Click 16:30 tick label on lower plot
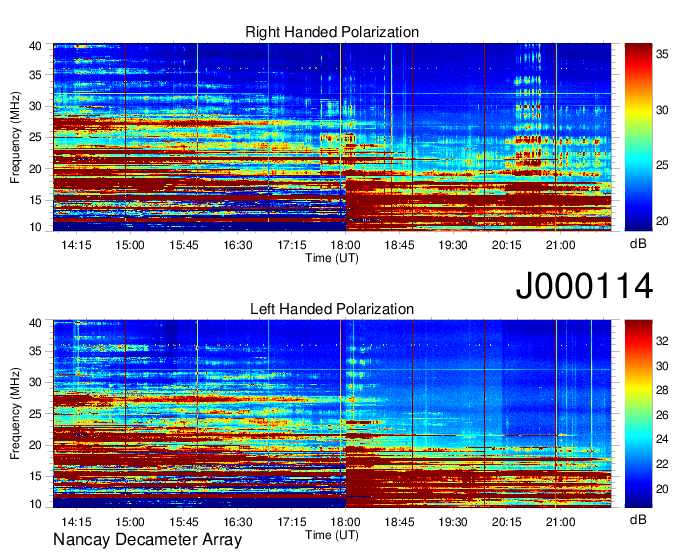680x552 pixels. coord(238,522)
